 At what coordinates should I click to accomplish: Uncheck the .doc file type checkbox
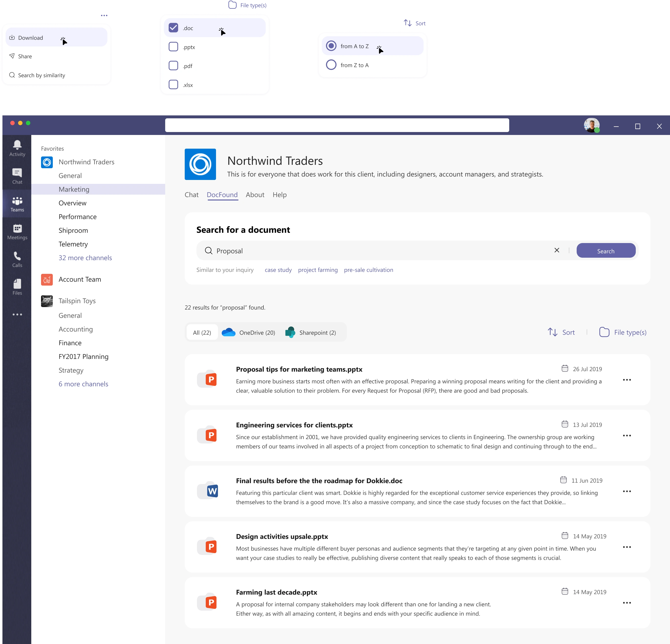pyautogui.click(x=174, y=28)
